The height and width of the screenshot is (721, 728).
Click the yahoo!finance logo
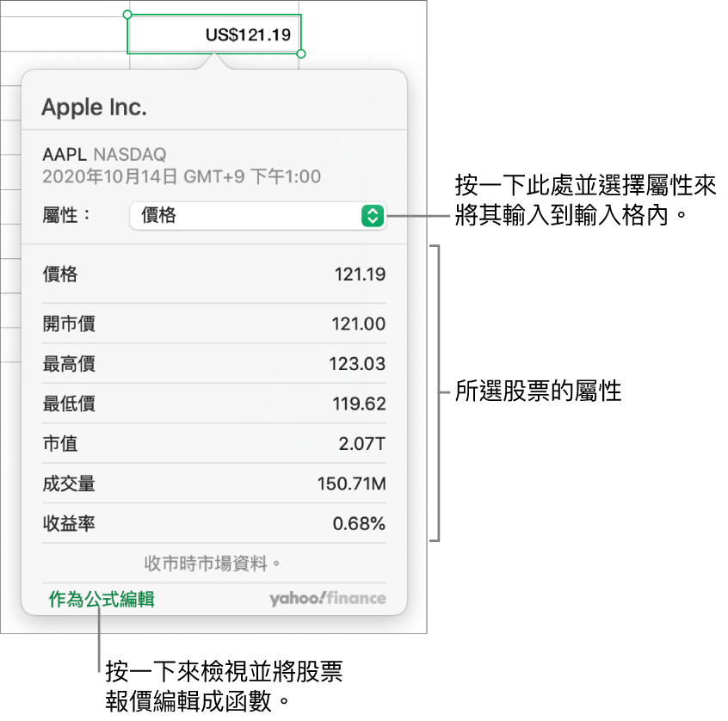click(328, 599)
